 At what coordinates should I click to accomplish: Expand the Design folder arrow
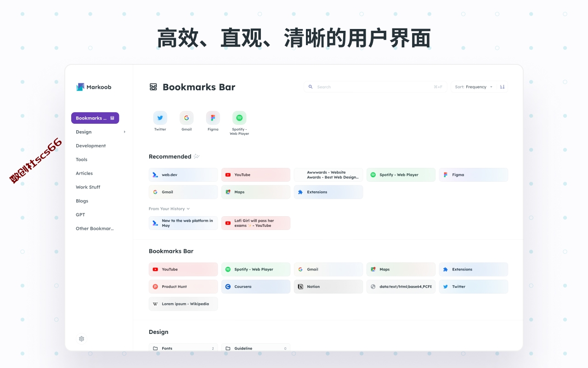(x=124, y=132)
